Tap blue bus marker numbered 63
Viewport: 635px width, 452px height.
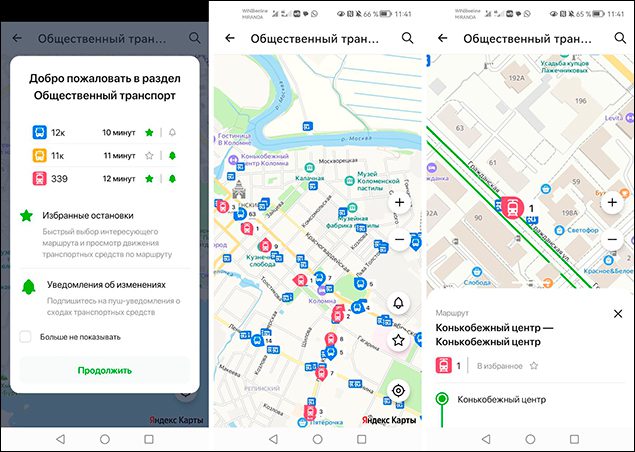coord(241,214)
